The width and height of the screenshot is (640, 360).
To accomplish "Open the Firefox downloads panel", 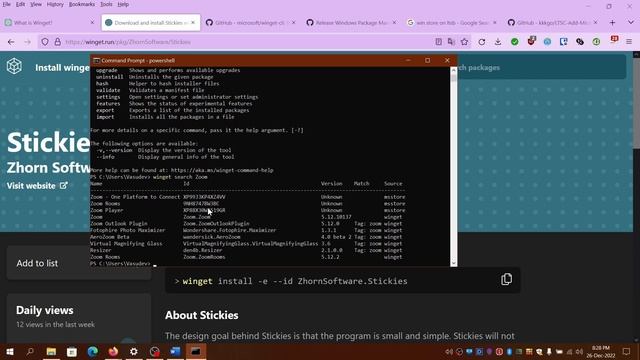I will point(498,42).
